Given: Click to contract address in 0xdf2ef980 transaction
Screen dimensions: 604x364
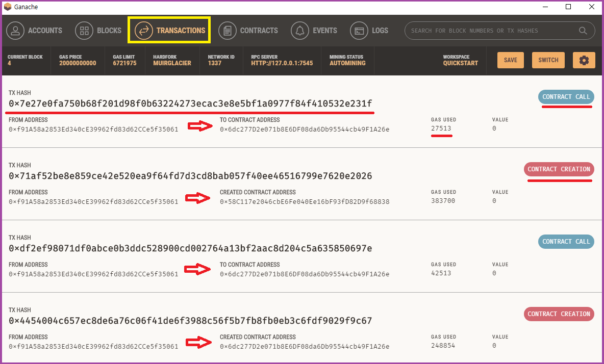Looking at the screenshot, I should point(305,274).
